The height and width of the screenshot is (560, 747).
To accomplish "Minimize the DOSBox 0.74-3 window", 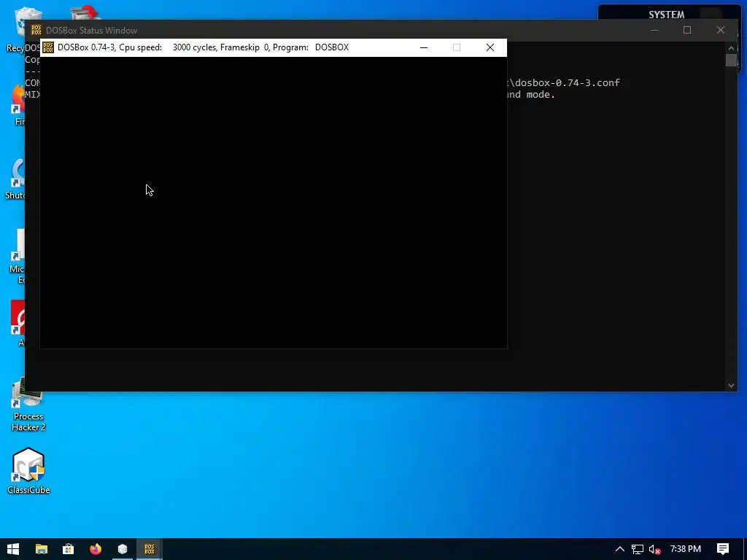I will coord(424,47).
